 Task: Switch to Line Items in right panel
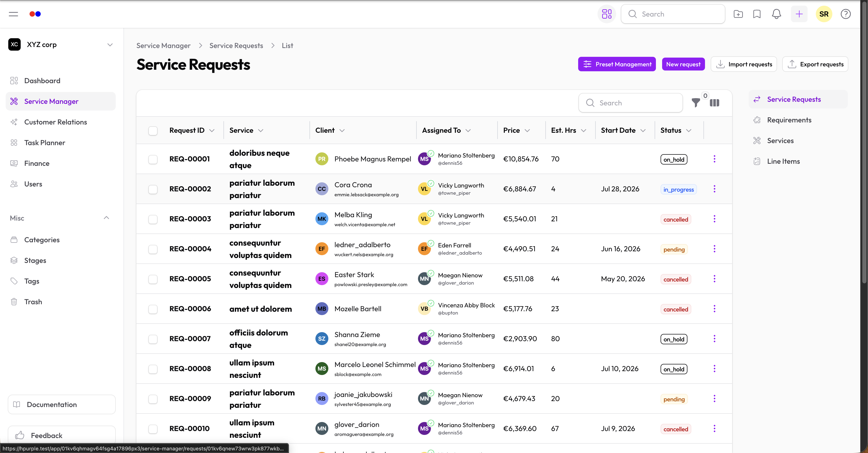[798, 161]
